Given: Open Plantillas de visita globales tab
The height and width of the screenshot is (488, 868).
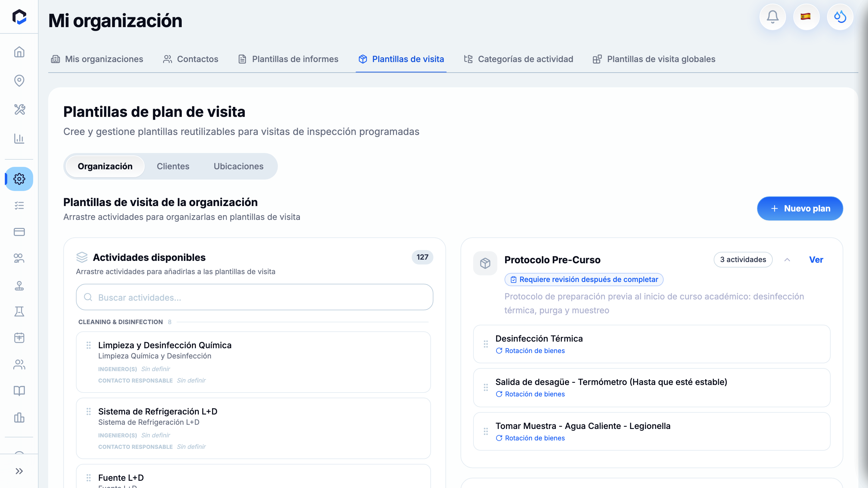Looking at the screenshot, I should (654, 59).
